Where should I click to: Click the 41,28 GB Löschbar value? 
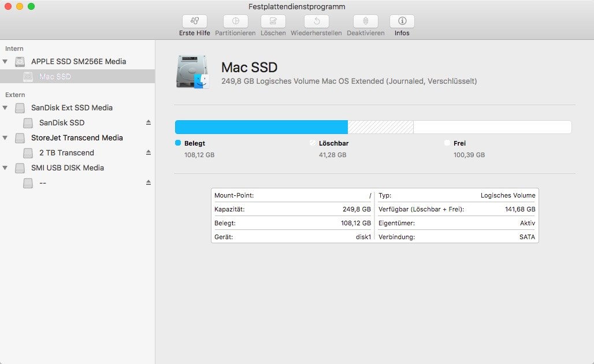tap(333, 155)
